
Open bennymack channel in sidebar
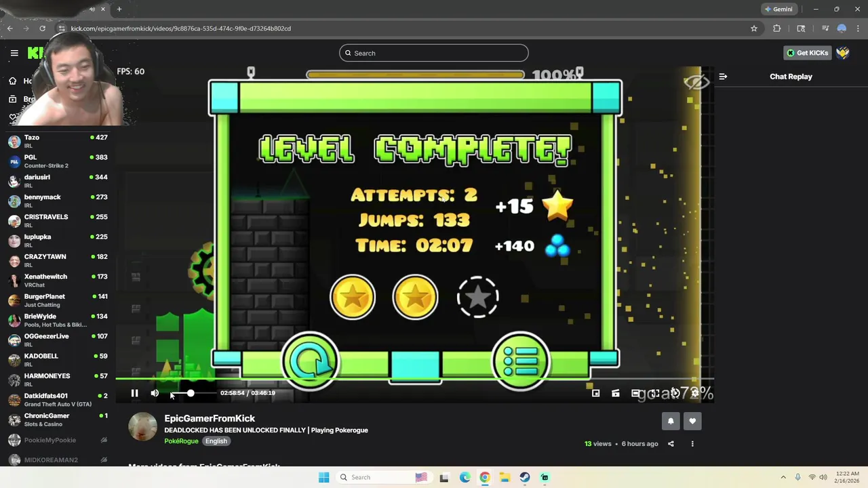pyautogui.click(x=58, y=201)
